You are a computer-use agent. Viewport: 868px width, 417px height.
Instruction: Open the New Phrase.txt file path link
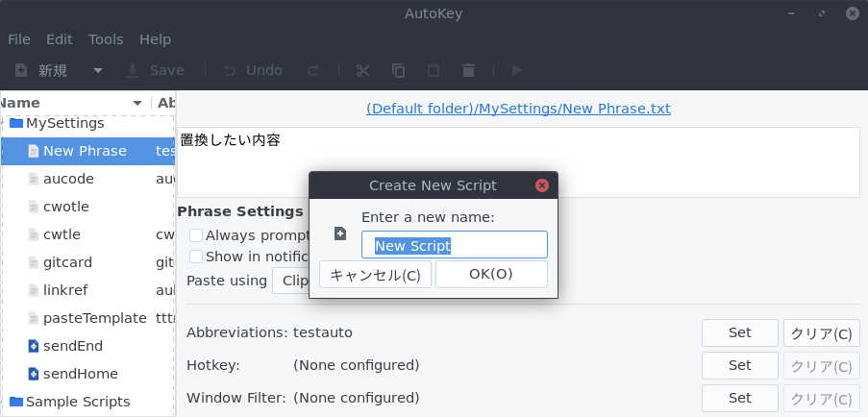(x=518, y=109)
